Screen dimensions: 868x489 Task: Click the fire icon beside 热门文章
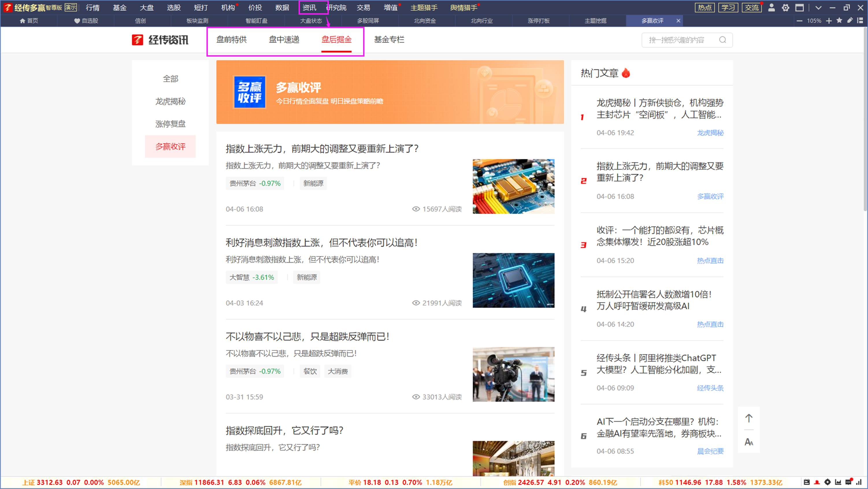pos(626,73)
